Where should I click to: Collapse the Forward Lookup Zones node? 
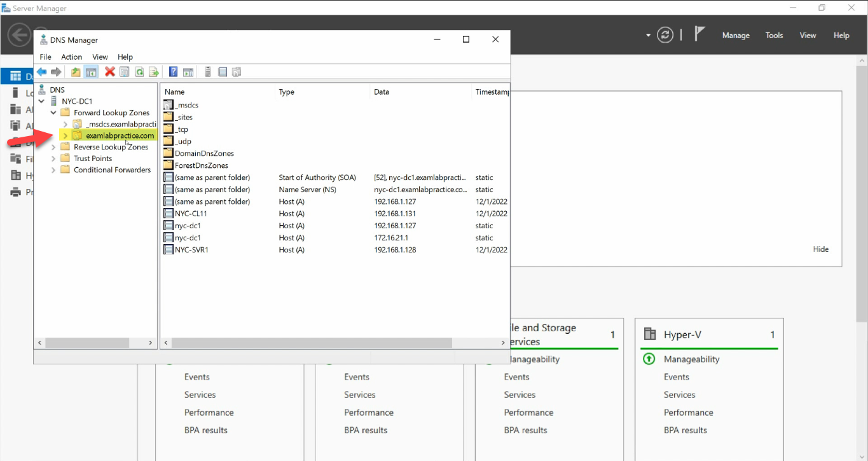coord(53,113)
